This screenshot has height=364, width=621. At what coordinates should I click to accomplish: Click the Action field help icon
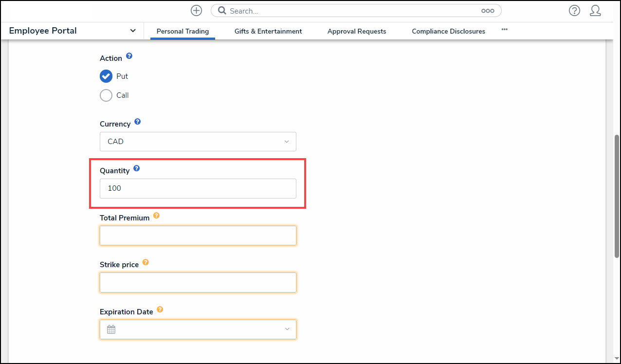tap(129, 56)
